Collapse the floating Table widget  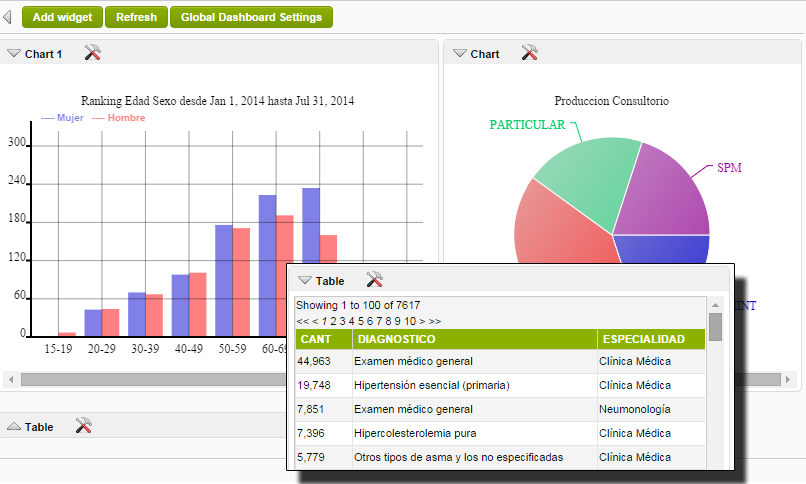click(305, 281)
